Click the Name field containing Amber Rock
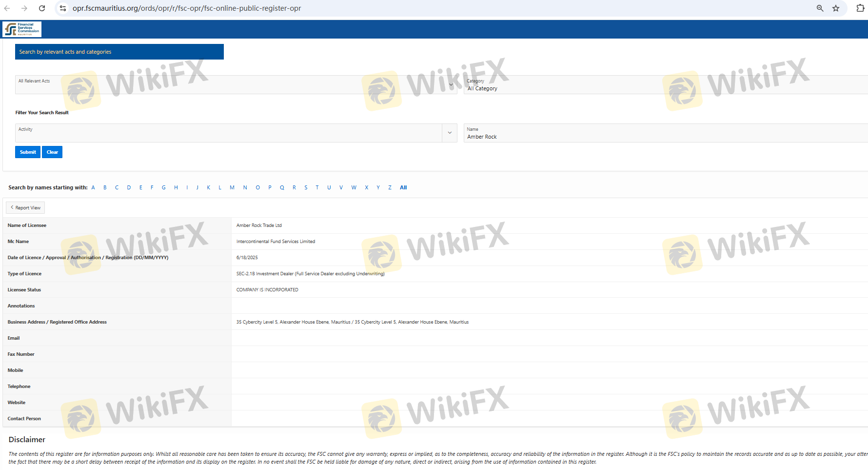This screenshot has height=470, width=868. tap(666, 133)
